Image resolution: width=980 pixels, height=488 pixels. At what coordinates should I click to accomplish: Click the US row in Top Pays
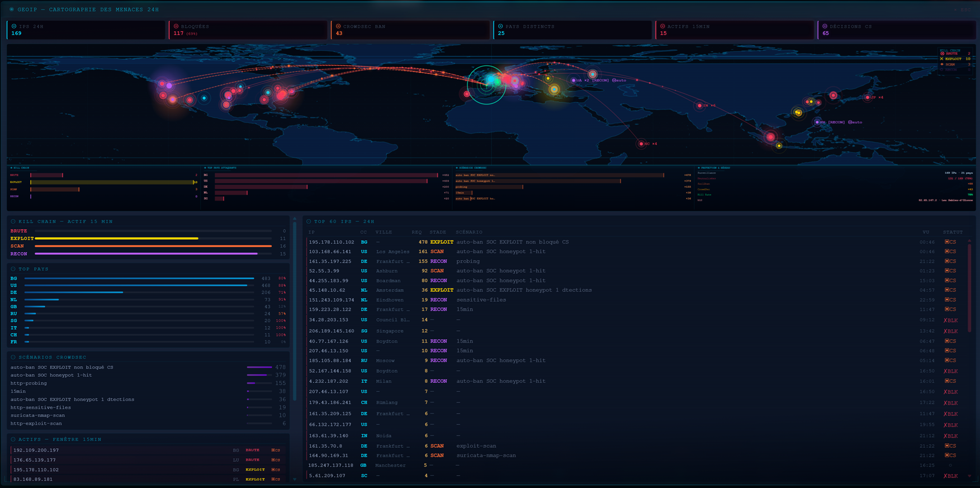[x=148, y=286]
